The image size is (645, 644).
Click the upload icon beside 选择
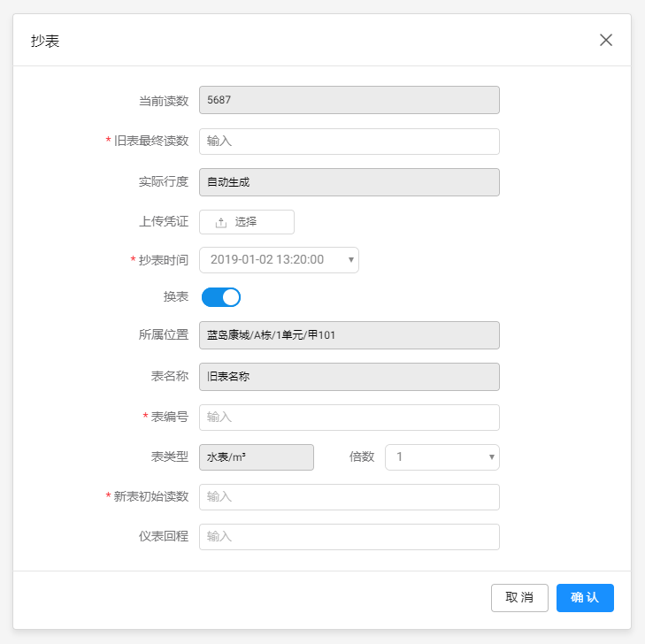click(x=221, y=223)
